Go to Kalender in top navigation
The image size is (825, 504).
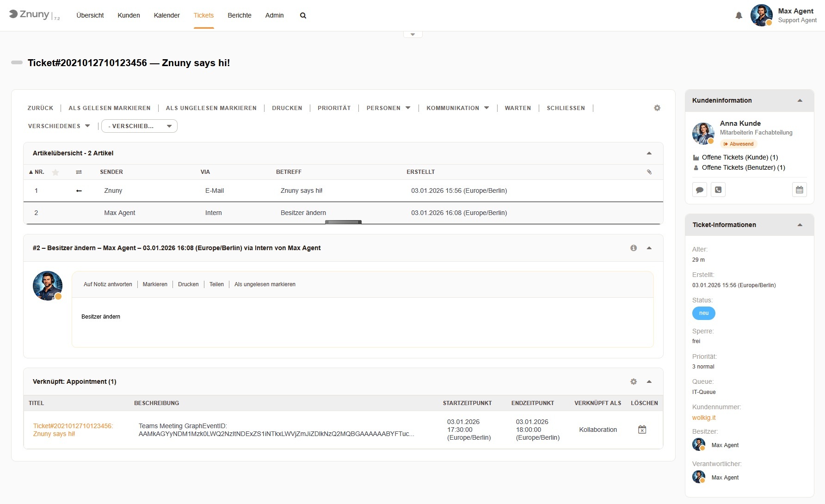166,15
